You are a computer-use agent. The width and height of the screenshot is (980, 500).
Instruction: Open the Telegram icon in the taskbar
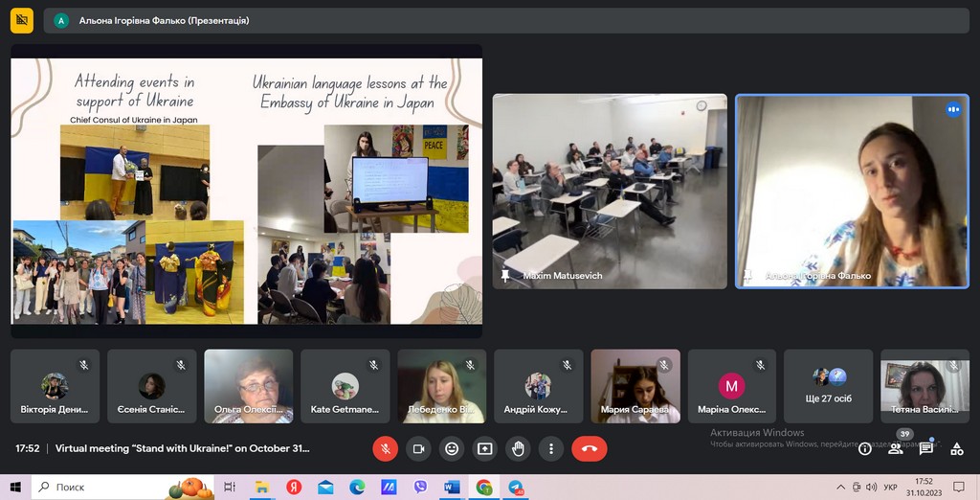point(516,488)
